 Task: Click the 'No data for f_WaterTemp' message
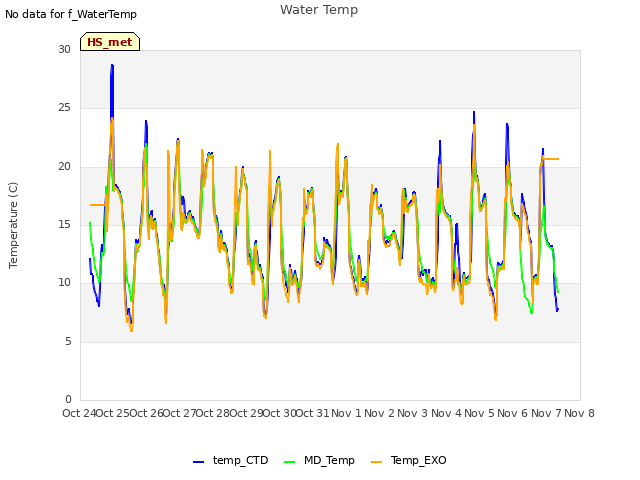pyautogui.click(x=71, y=14)
